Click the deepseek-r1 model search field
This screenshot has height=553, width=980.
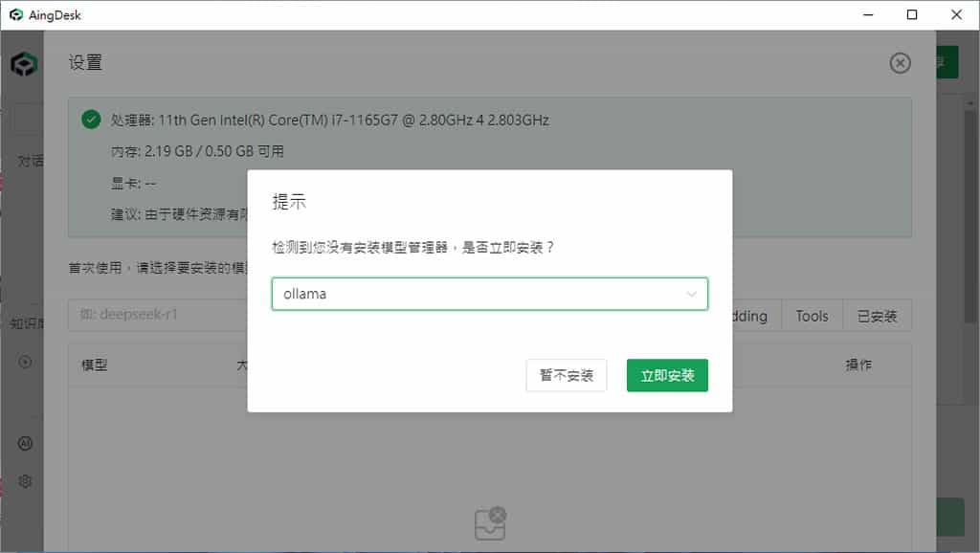click(160, 315)
